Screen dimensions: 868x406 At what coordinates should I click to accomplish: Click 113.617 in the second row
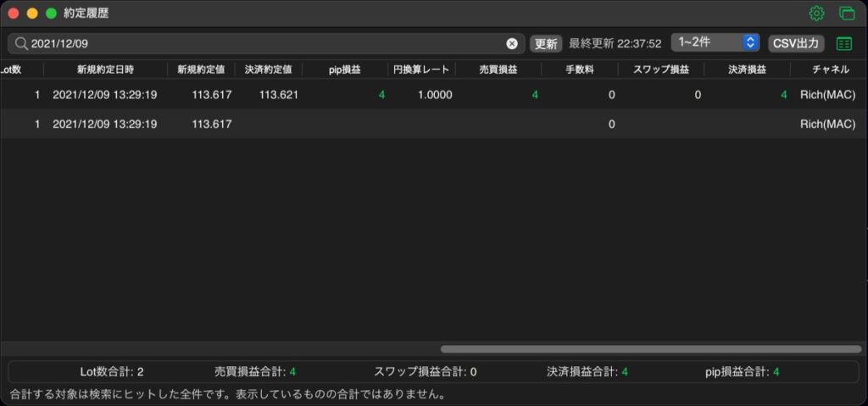[x=212, y=124]
